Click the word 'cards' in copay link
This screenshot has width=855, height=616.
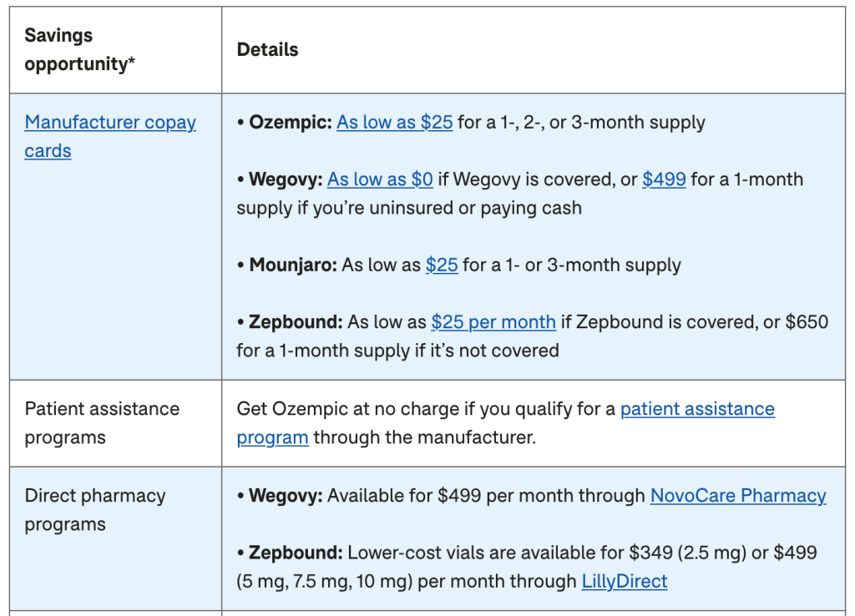click(48, 151)
